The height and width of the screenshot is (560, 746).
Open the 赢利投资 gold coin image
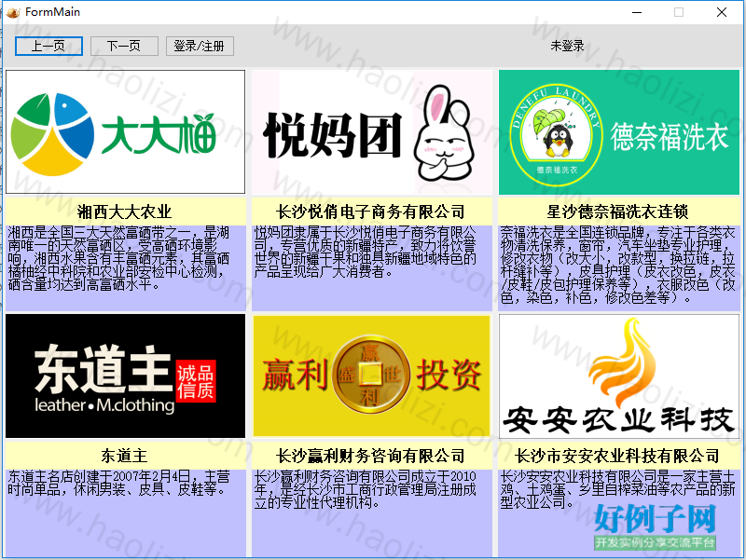[372, 376]
